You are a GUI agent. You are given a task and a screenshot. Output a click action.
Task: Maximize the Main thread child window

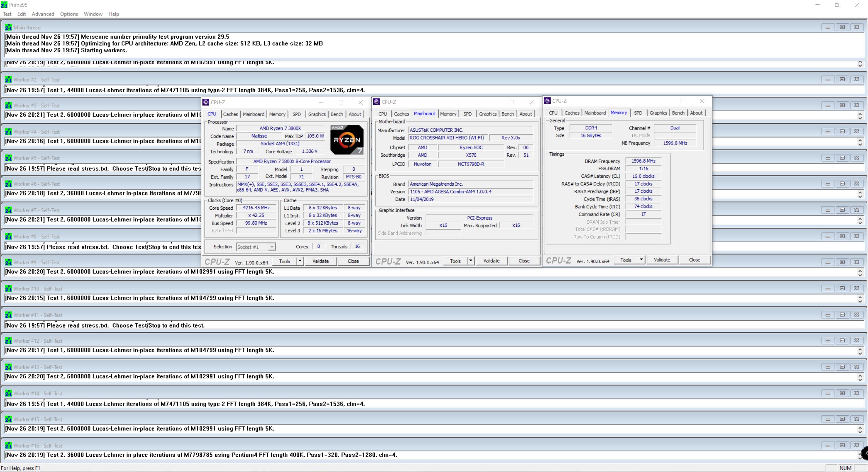pos(842,27)
